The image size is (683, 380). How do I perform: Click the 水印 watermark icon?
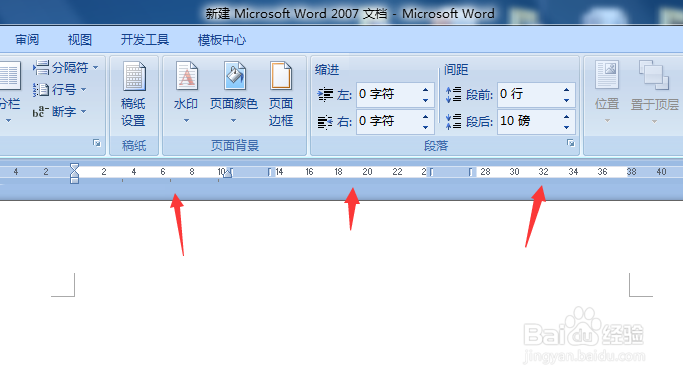[186, 76]
